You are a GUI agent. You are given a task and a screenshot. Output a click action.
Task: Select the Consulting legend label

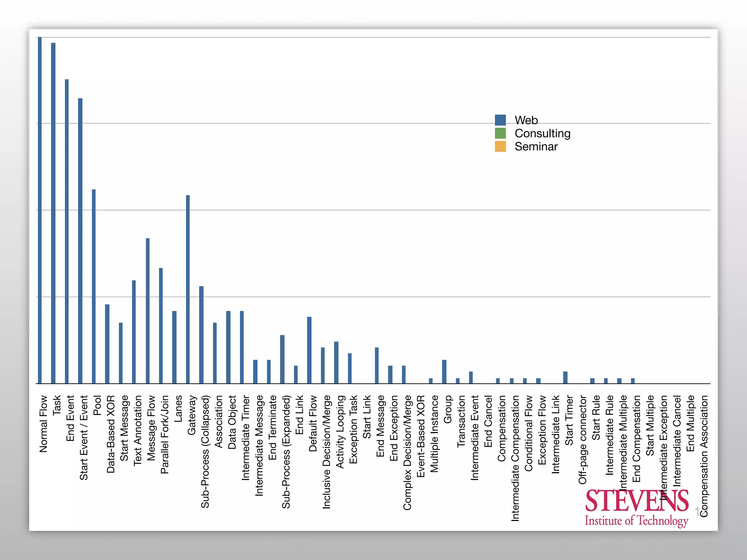(x=542, y=133)
